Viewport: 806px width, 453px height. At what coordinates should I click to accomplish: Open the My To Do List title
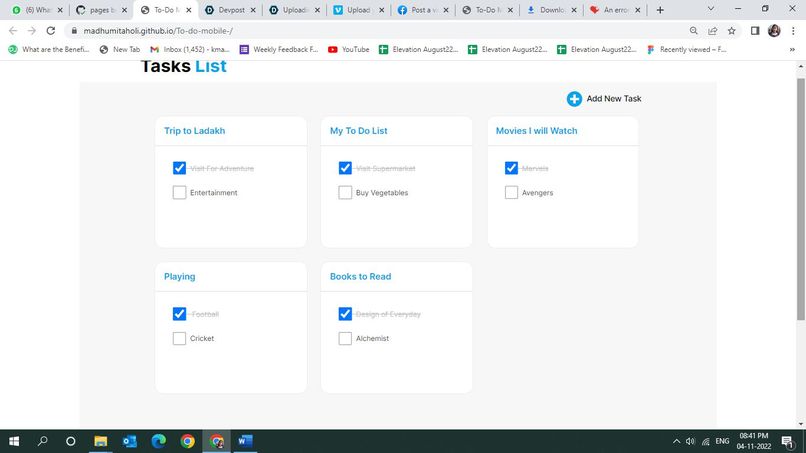click(358, 131)
